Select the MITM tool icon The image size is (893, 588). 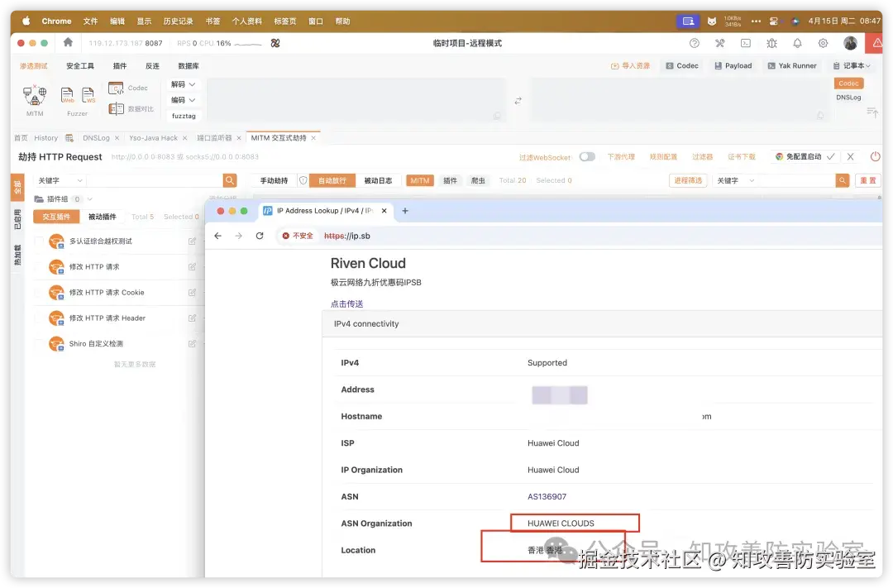tap(34, 97)
